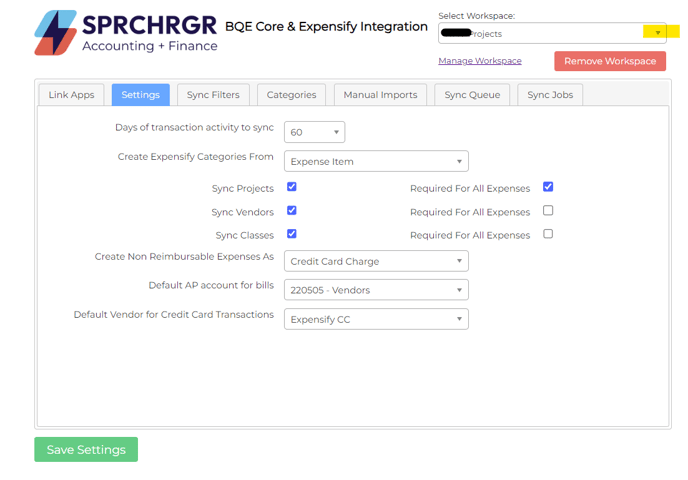Uncheck the Sync Projects checkbox
The image size is (688, 480).
[x=292, y=187]
